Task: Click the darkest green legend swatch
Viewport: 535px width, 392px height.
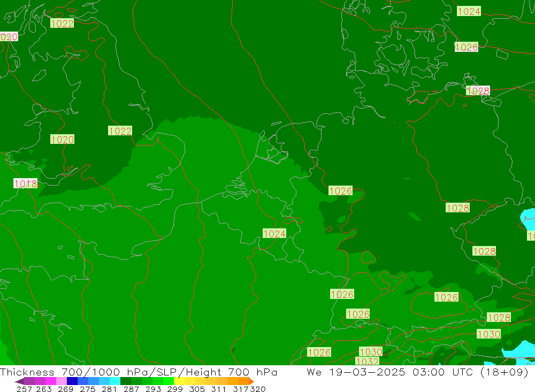Action: click(x=126, y=381)
